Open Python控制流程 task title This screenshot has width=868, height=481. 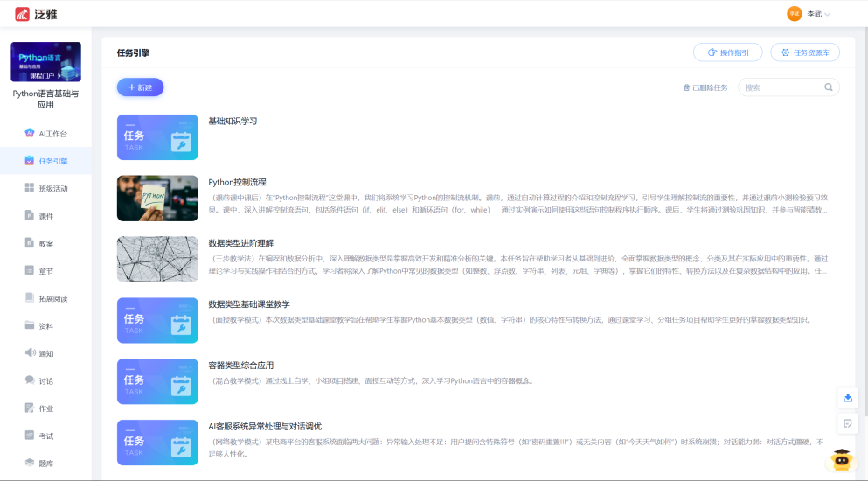click(238, 182)
